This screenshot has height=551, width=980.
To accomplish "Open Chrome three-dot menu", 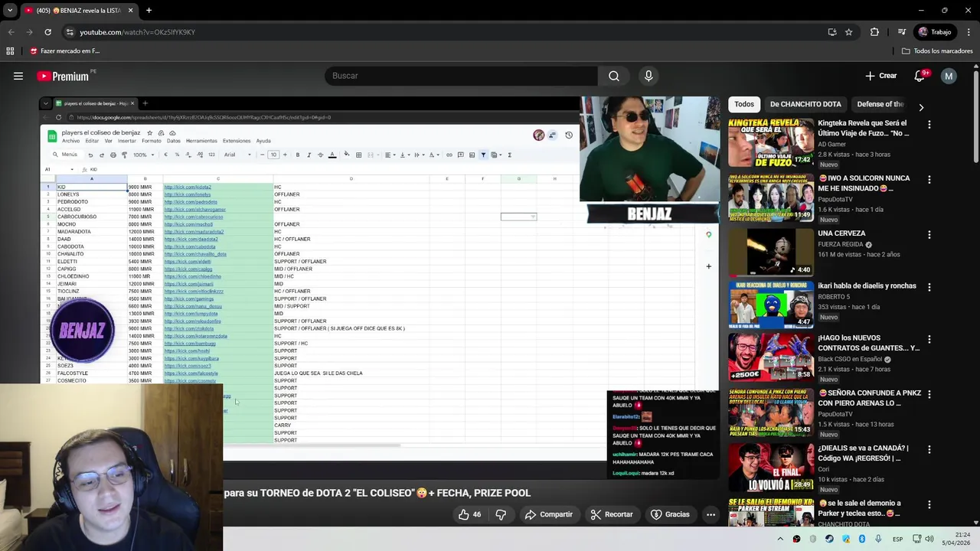I will 969,32.
